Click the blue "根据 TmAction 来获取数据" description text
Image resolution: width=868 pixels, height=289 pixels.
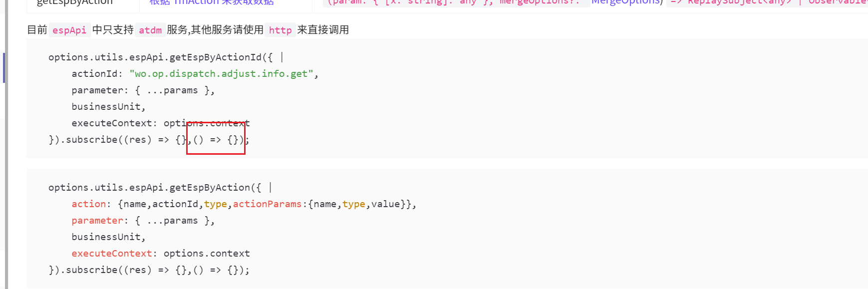click(212, 3)
